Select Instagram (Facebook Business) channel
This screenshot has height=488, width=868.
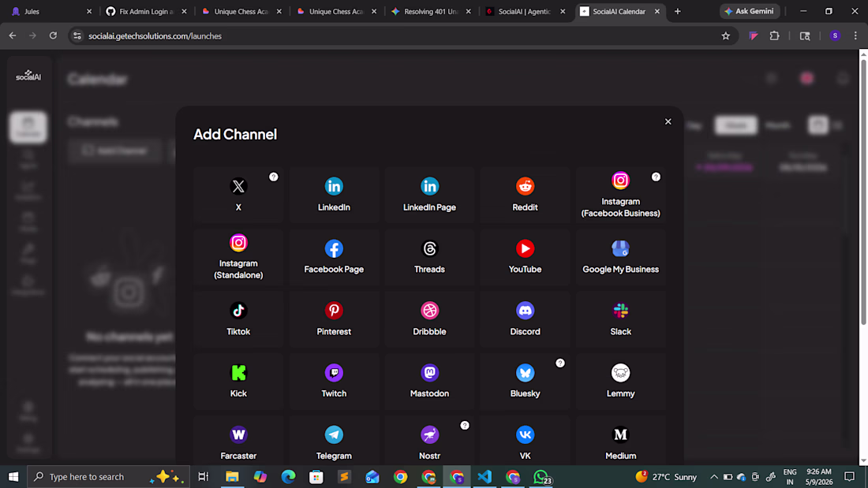click(620, 195)
